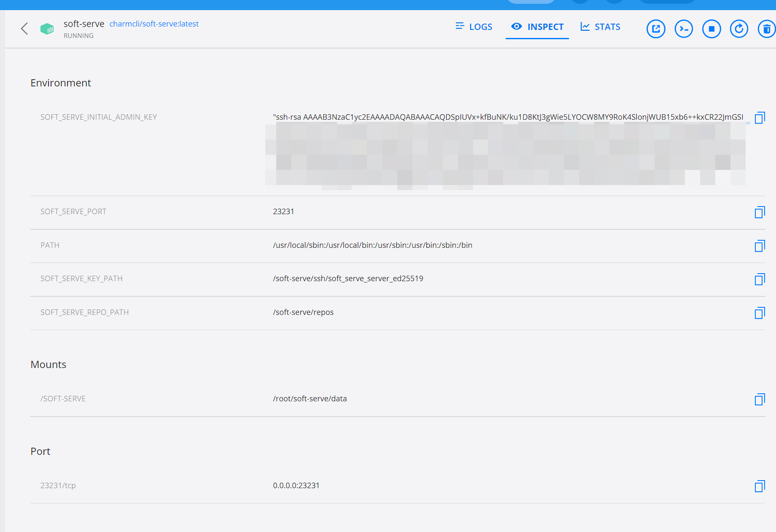Open the container in browser via external-link icon
Viewport: 776px width, 532px height.
click(x=655, y=29)
